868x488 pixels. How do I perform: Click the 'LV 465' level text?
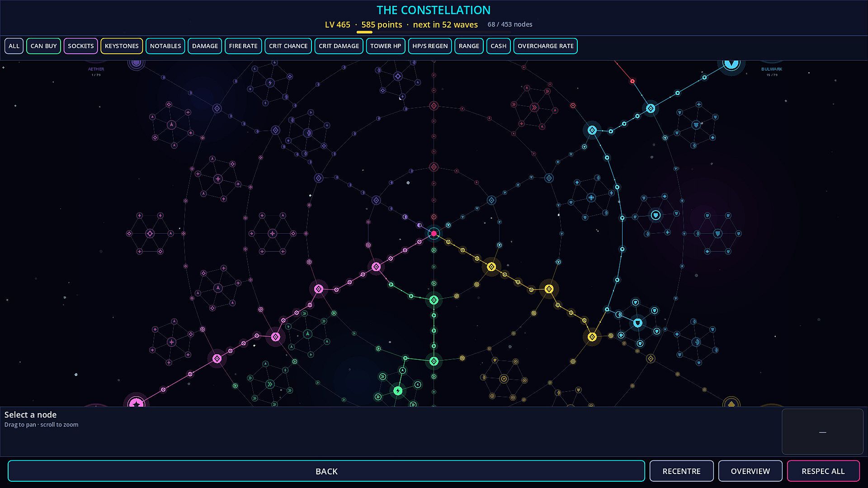[x=338, y=25]
